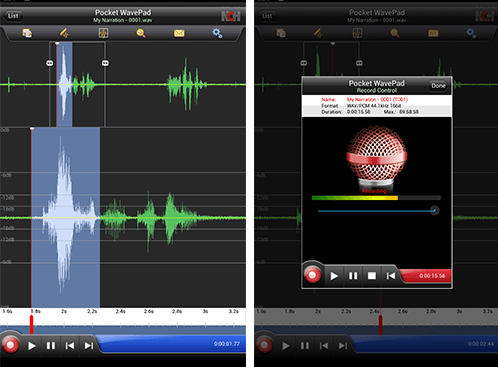Viewport: 498px width, 367px height.
Task: Tap dimmed edit clipboard icon behind the dialog
Action: pyautogui.click(x=281, y=33)
